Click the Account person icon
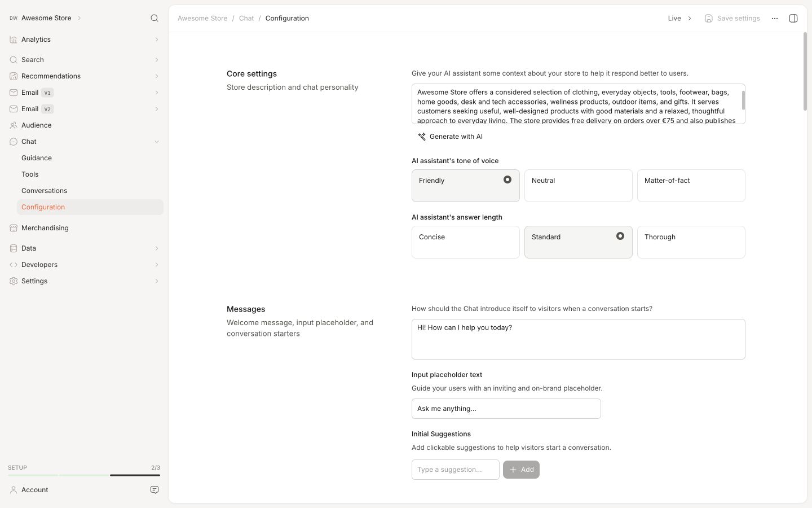 coord(14,490)
